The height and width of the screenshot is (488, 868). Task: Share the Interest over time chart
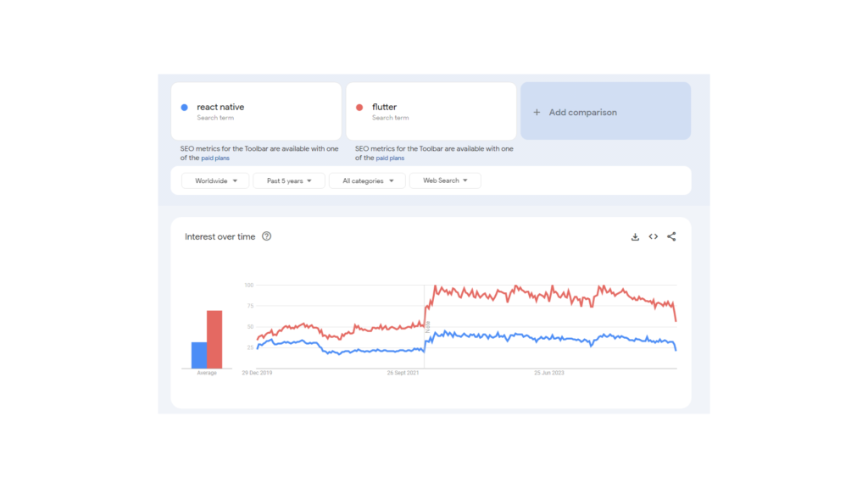tap(671, 237)
